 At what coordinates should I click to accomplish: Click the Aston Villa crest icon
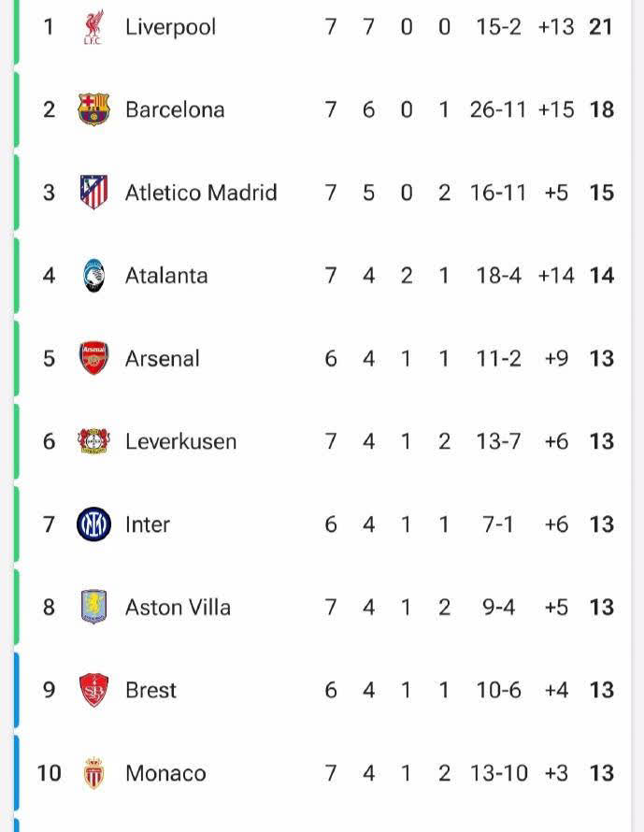coord(93,607)
